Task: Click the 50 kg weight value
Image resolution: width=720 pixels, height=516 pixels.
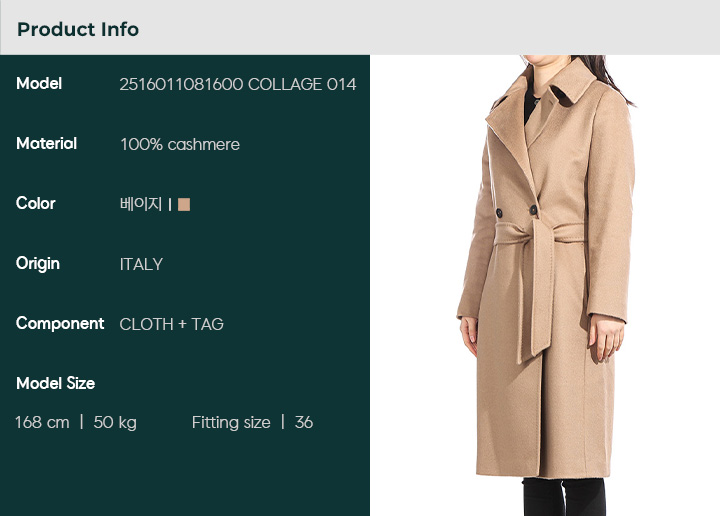Action: pos(115,422)
